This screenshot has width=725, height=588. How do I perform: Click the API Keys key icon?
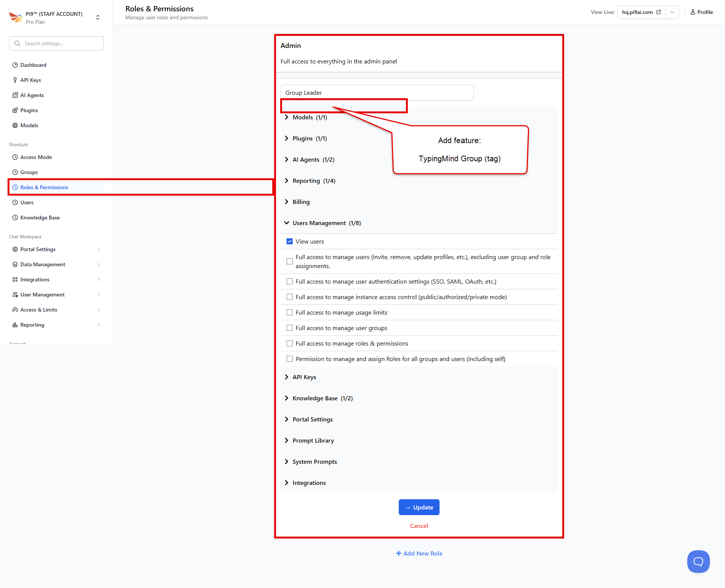(x=15, y=80)
